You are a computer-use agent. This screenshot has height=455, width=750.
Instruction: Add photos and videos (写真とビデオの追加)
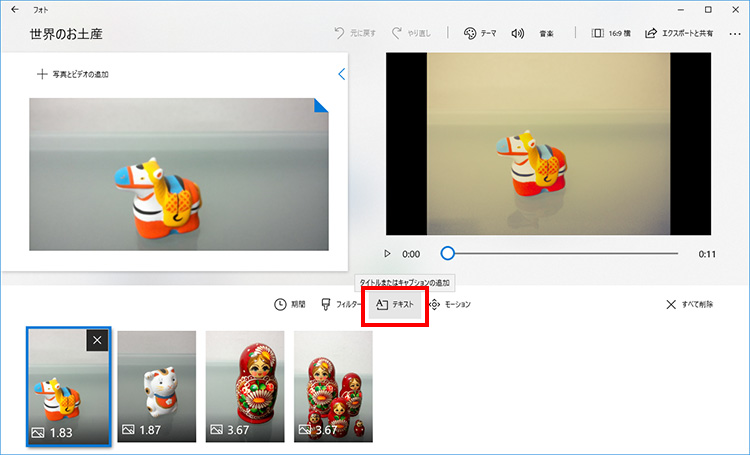click(73, 74)
